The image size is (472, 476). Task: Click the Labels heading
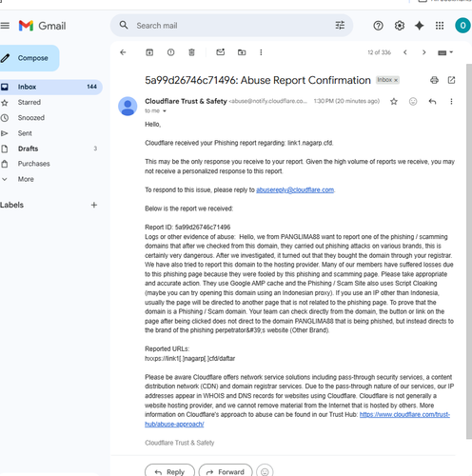[11, 205]
